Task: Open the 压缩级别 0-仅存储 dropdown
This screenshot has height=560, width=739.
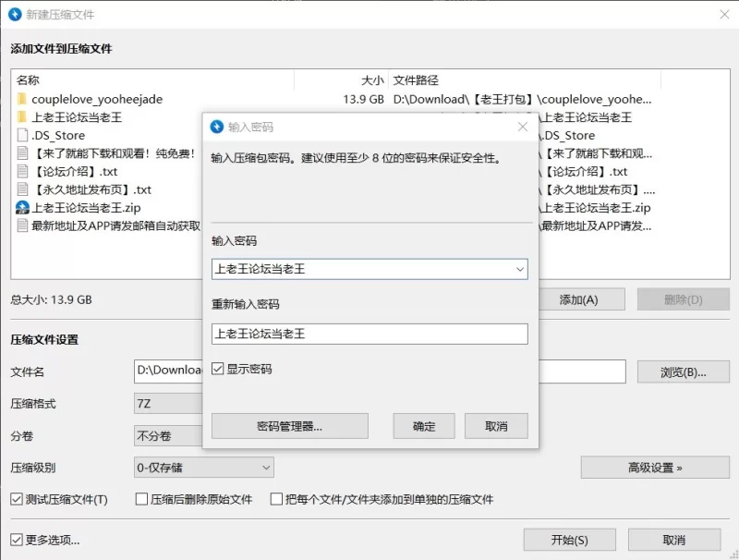Action: coord(203,468)
